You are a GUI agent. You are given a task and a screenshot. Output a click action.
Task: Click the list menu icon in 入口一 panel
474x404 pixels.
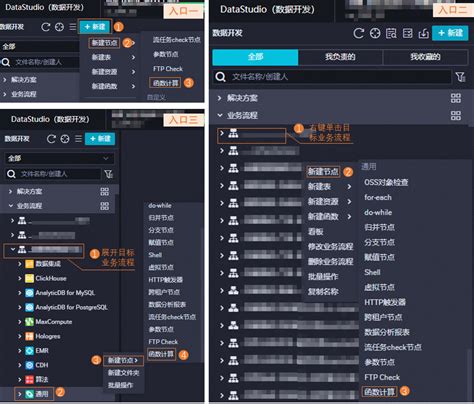pos(73,27)
